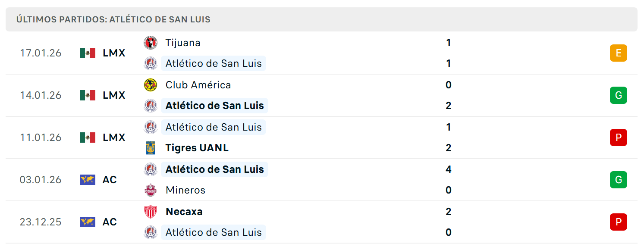Open Tigres UANL team link
Image resolution: width=644 pixels, height=250 pixels.
(x=197, y=148)
